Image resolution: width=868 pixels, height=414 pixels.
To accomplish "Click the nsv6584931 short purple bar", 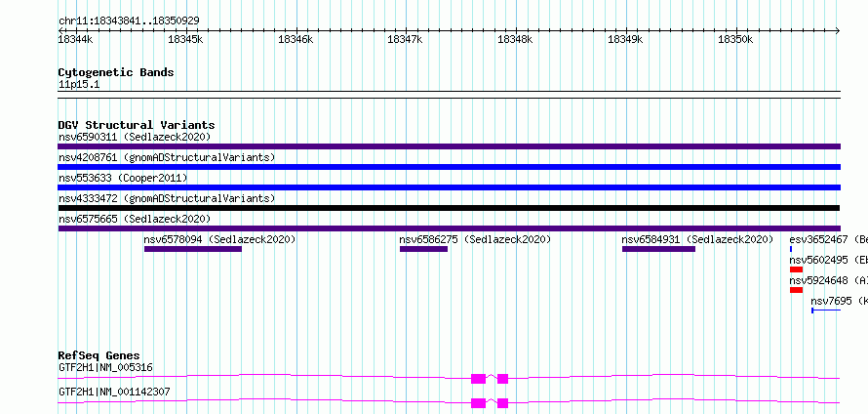I will [x=658, y=249].
